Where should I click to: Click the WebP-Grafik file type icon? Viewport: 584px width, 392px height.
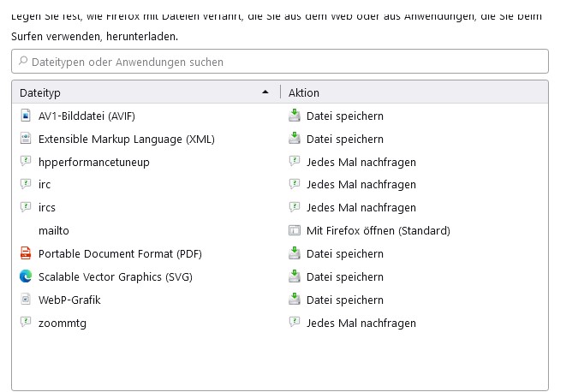(25, 300)
